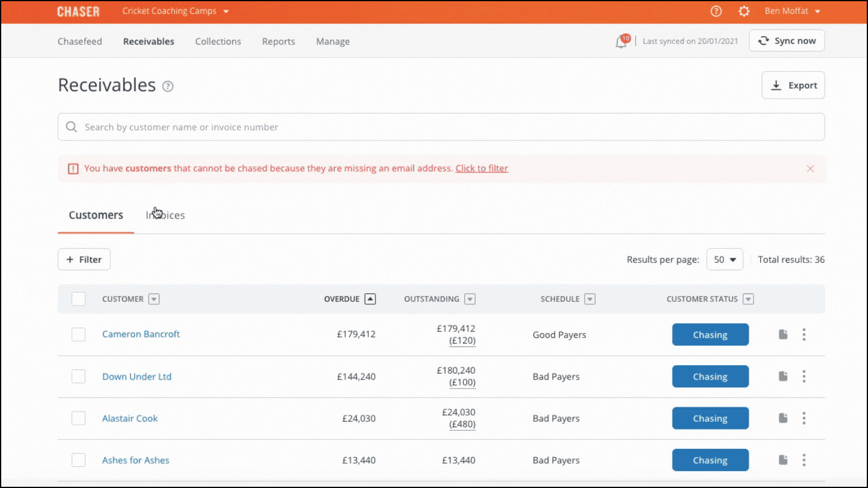
Task: Click the (£120) amount under Cameron Bancroft outstanding
Action: [462, 341]
